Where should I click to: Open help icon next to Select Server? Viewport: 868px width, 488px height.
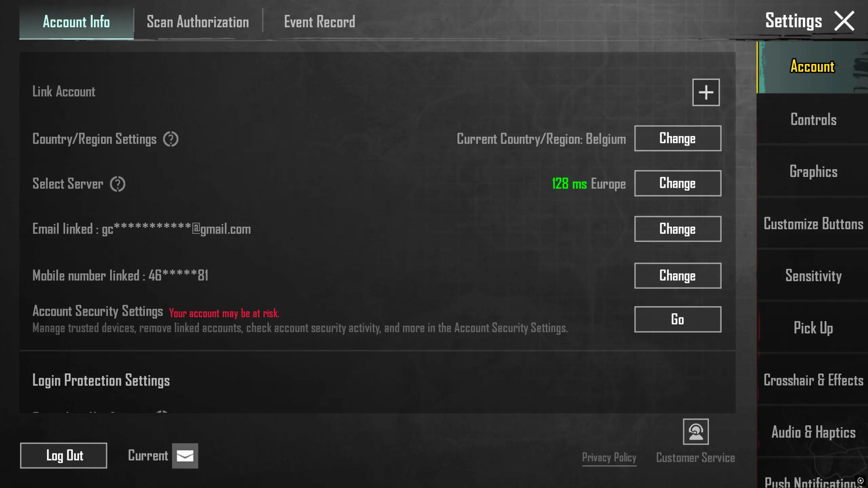117,184
